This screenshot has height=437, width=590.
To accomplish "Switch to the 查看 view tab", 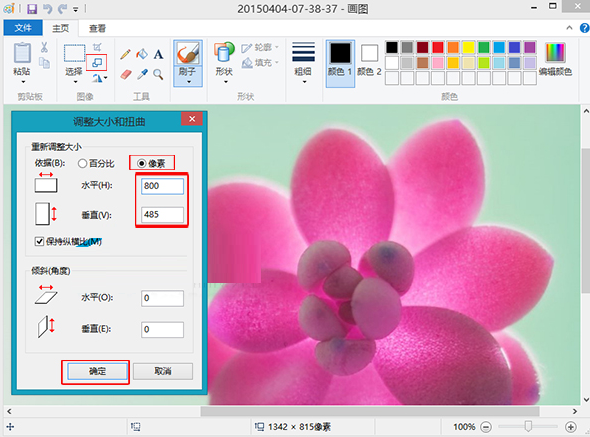I will point(97,28).
